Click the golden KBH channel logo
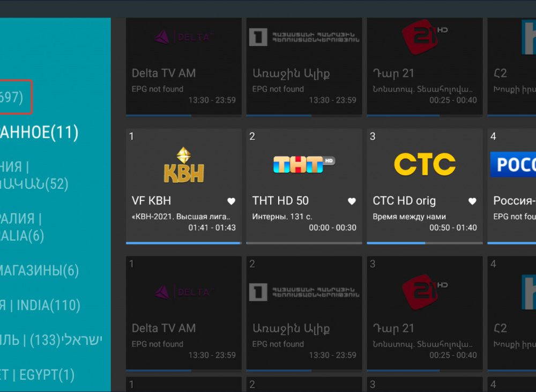Image resolution: width=536 pixels, height=392 pixels. [x=184, y=165]
